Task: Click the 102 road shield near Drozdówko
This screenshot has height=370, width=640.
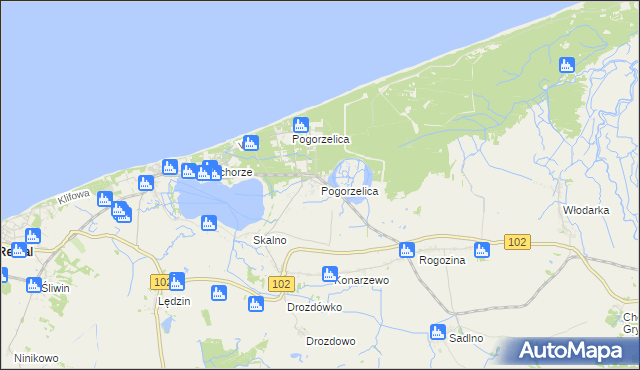Action: pos(281,284)
